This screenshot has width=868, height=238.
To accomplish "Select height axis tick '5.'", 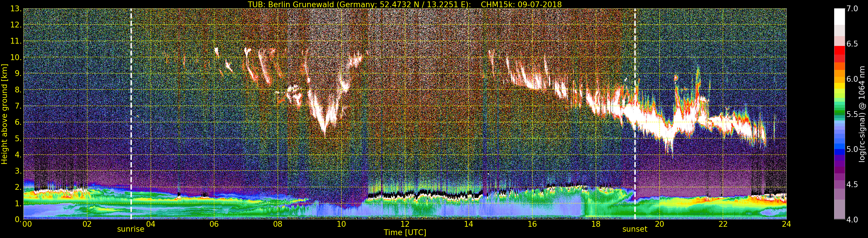I will [x=18, y=138].
